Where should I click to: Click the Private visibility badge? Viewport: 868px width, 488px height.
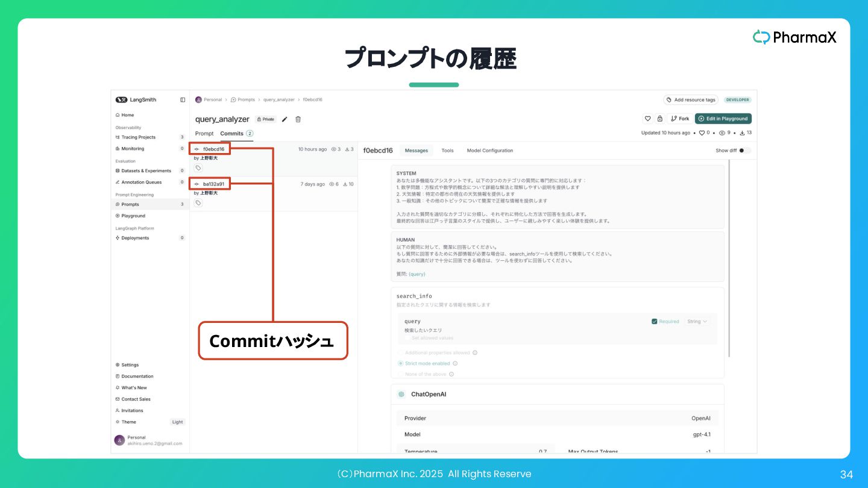265,119
